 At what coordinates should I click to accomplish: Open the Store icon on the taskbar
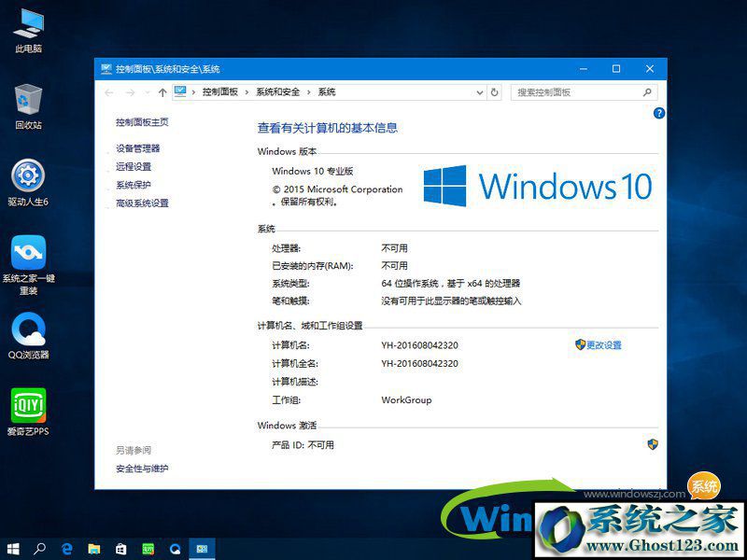click(x=120, y=549)
